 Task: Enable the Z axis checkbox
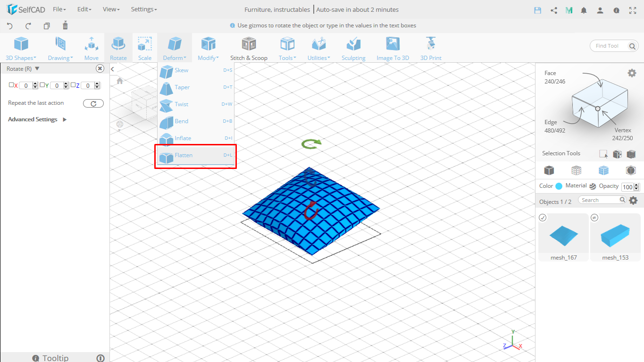pyautogui.click(x=73, y=85)
